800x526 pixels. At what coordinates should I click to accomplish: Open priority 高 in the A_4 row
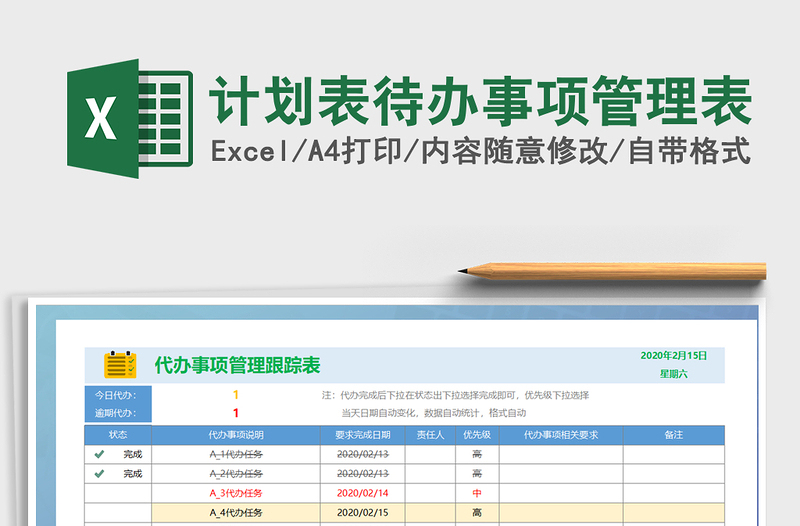(x=477, y=512)
